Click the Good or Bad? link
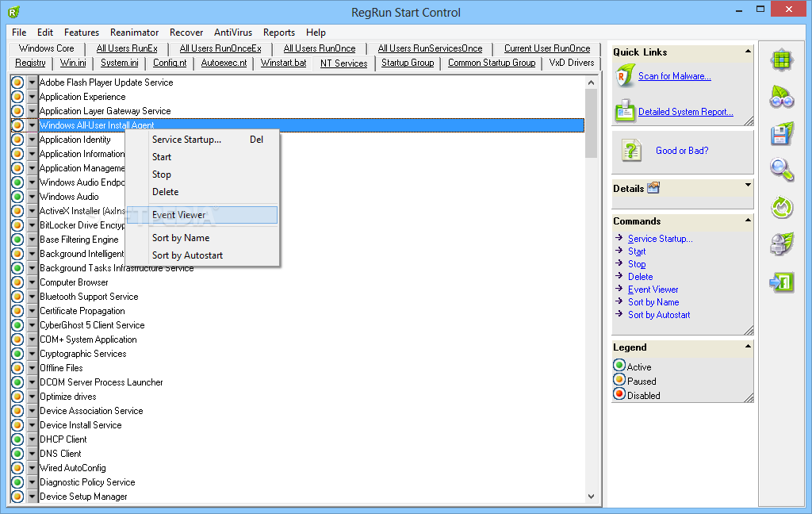Viewport: 812px width, 514px height. tap(682, 151)
